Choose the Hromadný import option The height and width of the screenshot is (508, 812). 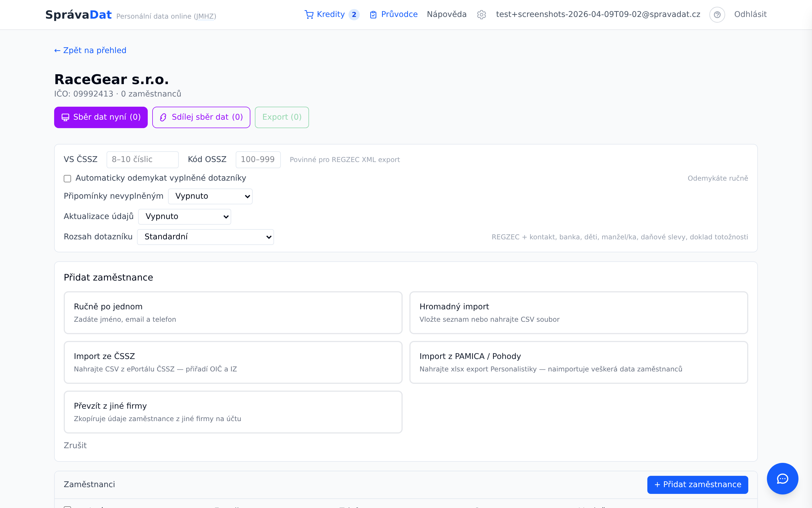tap(579, 312)
